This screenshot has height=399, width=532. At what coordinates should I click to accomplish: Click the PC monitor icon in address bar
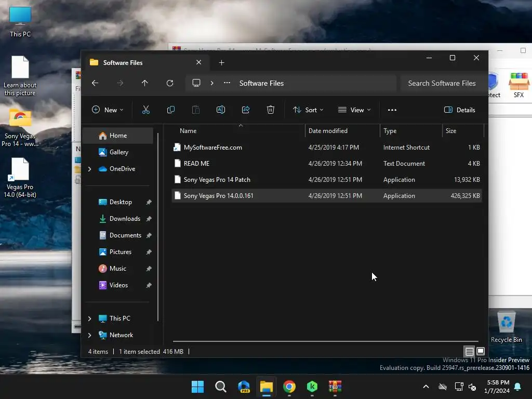(x=196, y=83)
